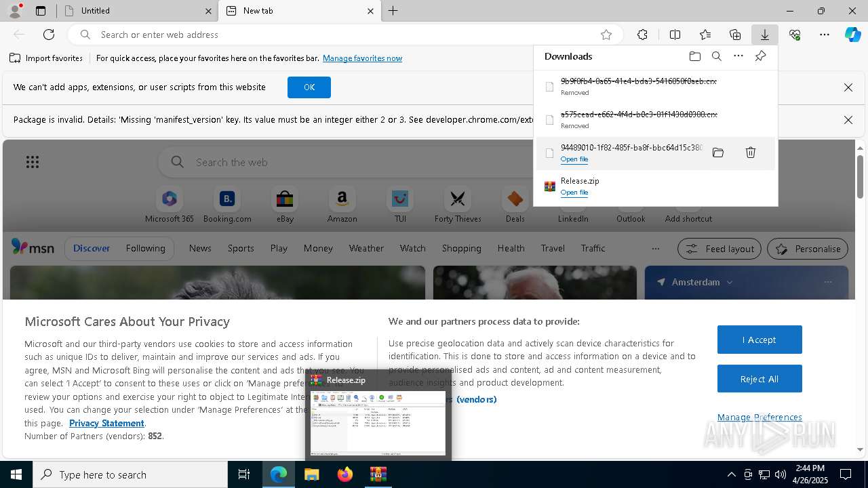Open Extensions puzzle icon
The height and width of the screenshot is (488, 868).
click(x=642, y=35)
